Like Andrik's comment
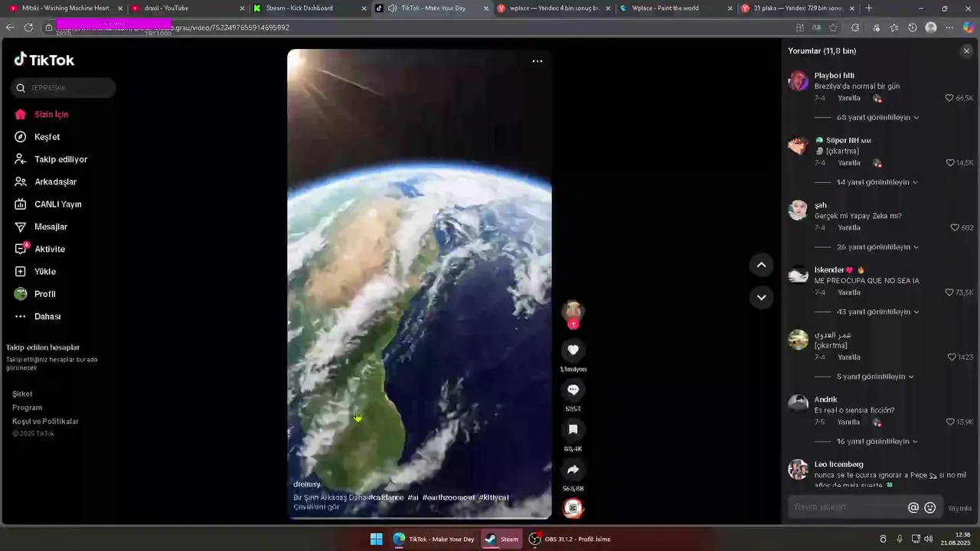 [x=950, y=422]
